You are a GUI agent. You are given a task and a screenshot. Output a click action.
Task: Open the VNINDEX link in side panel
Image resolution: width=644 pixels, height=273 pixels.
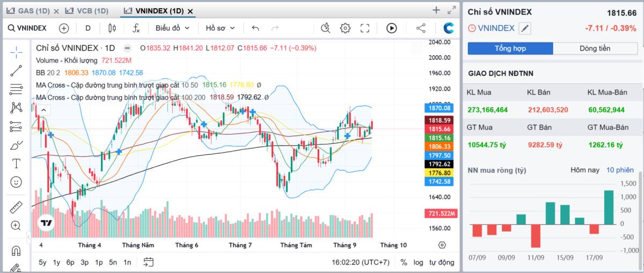[496, 28]
